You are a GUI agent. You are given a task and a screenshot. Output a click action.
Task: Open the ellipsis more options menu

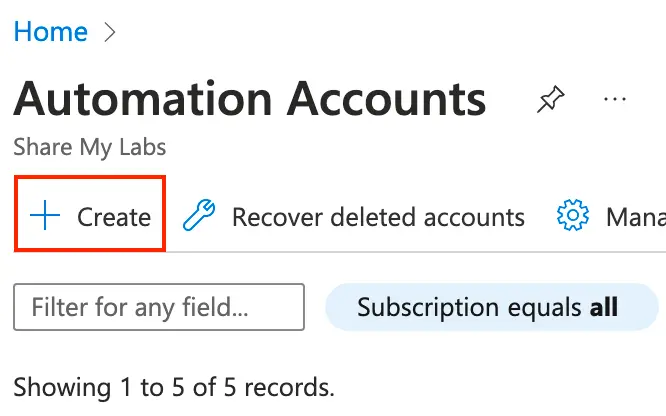coord(614,100)
